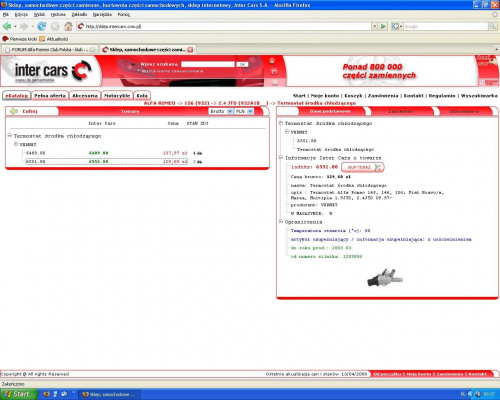Open the Widok menu

tap(39, 14)
